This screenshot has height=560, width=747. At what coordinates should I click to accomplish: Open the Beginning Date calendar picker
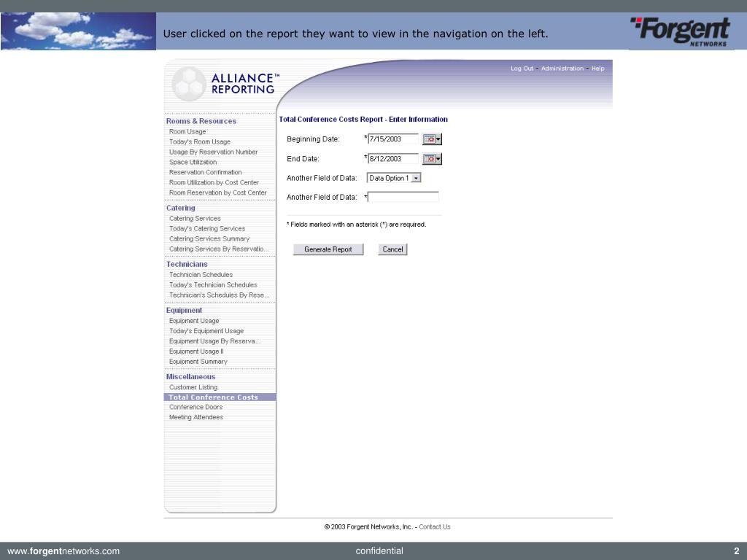coord(432,139)
